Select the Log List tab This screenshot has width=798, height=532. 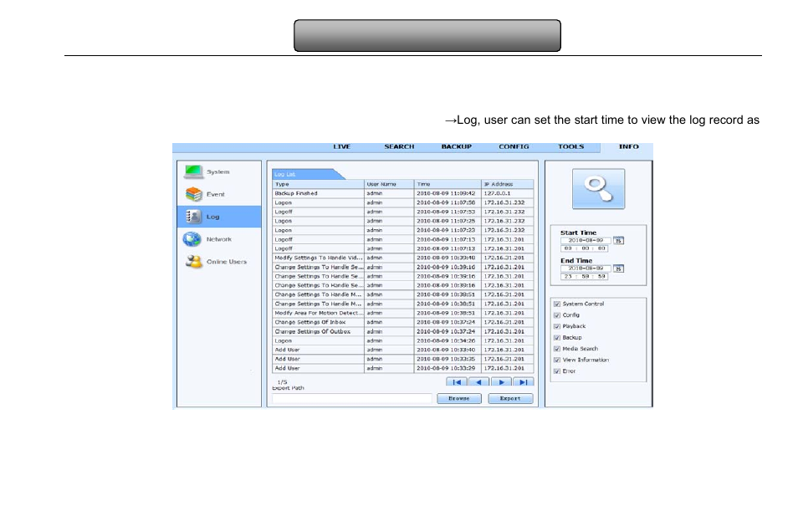pos(308,174)
